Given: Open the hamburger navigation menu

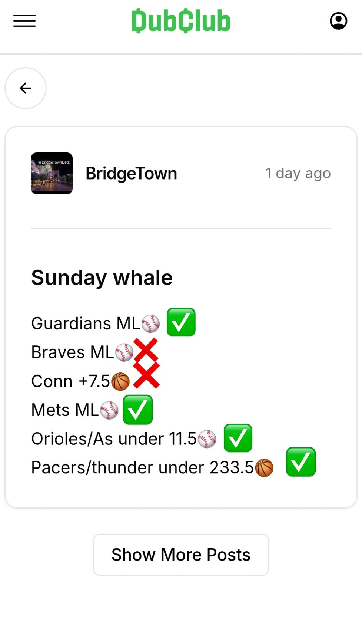Looking at the screenshot, I should click(x=24, y=21).
